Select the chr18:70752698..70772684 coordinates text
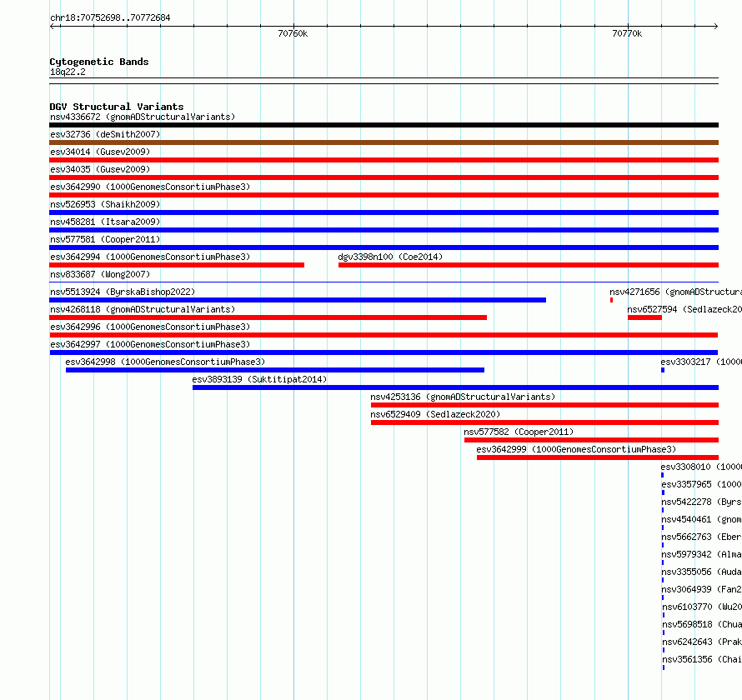Image resolution: width=742 pixels, height=700 pixels. (x=110, y=17)
